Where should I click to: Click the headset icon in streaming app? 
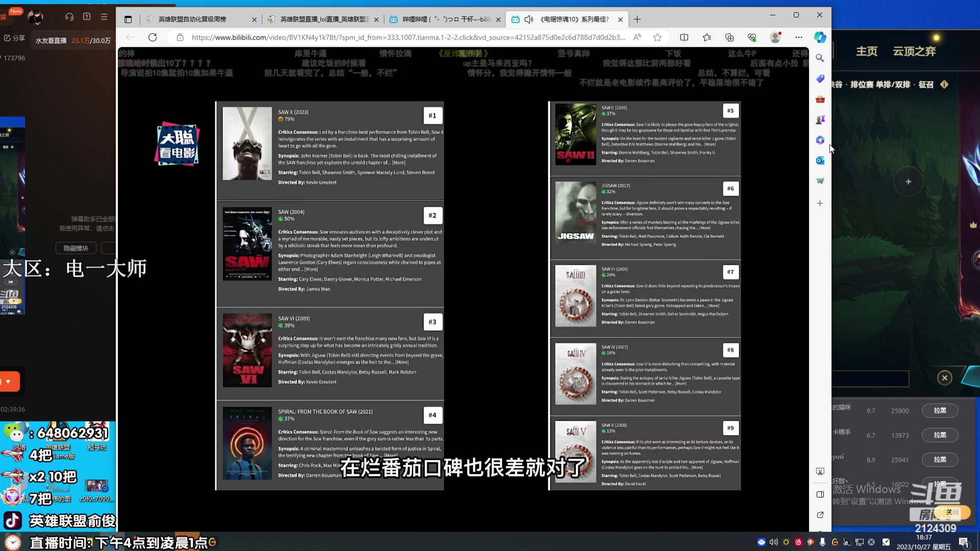[x=69, y=17]
